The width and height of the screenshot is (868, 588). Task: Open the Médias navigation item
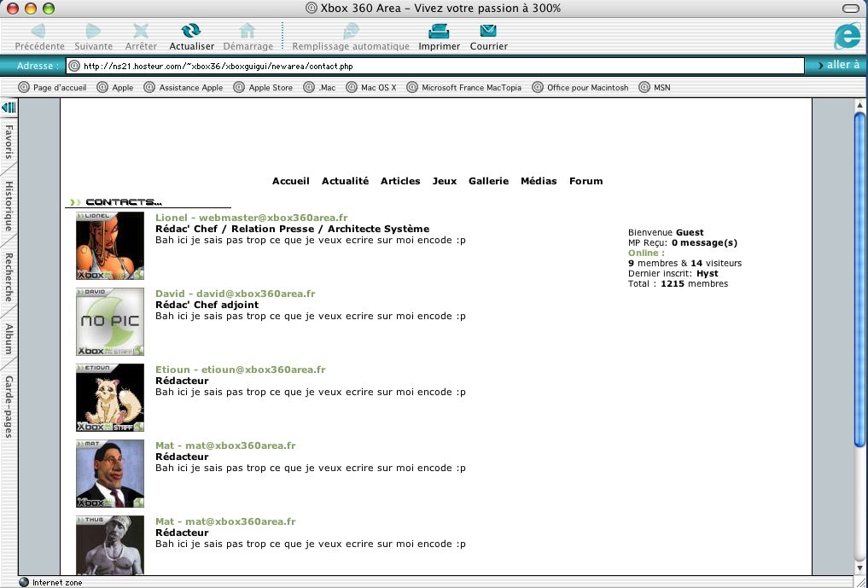tap(539, 181)
